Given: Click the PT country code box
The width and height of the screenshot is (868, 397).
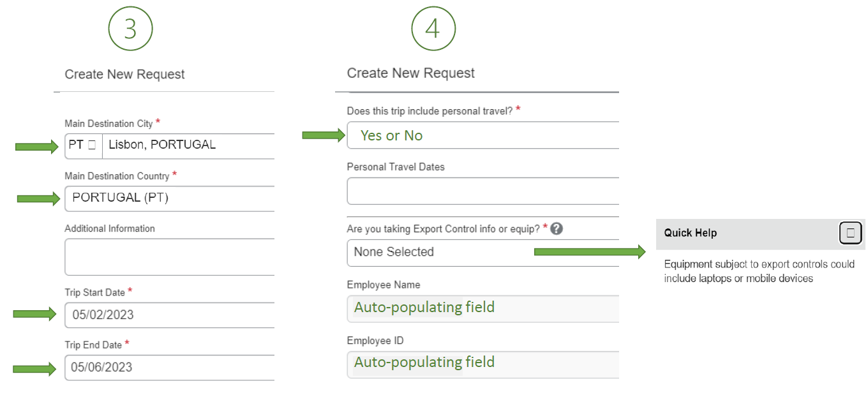Looking at the screenshot, I should click(x=83, y=145).
